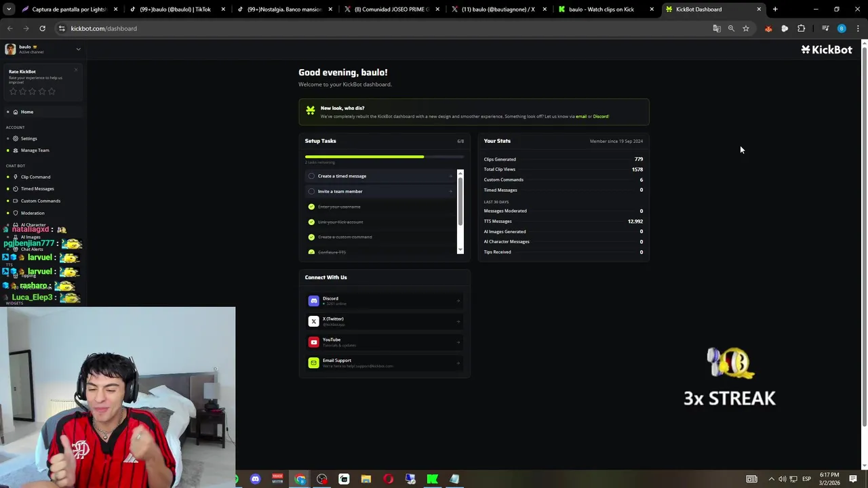Click the Email Support icon

click(313, 363)
